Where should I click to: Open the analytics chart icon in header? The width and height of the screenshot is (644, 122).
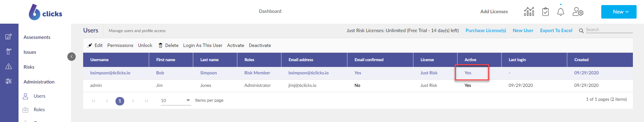click(529, 12)
